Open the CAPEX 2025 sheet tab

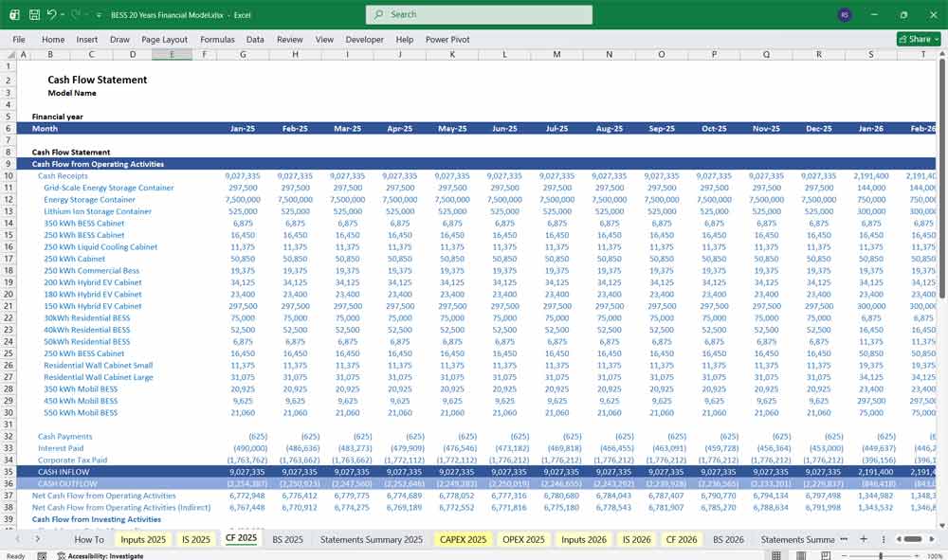pyautogui.click(x=463, y=539)
